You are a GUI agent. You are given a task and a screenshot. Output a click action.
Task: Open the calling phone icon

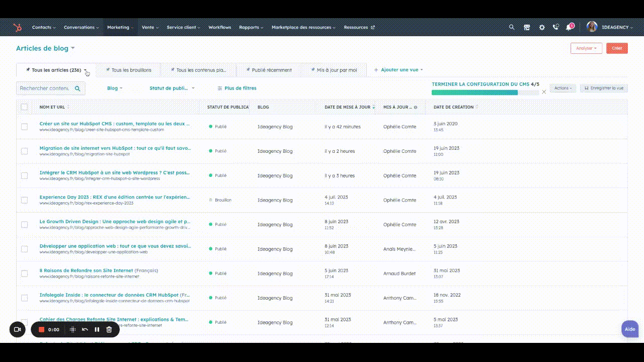click(556, 27)
